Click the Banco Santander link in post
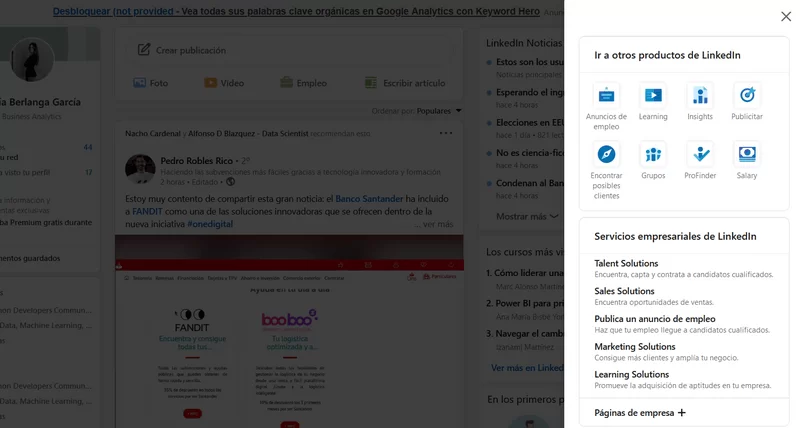The image size is (800, 428). tap(369, 198)
